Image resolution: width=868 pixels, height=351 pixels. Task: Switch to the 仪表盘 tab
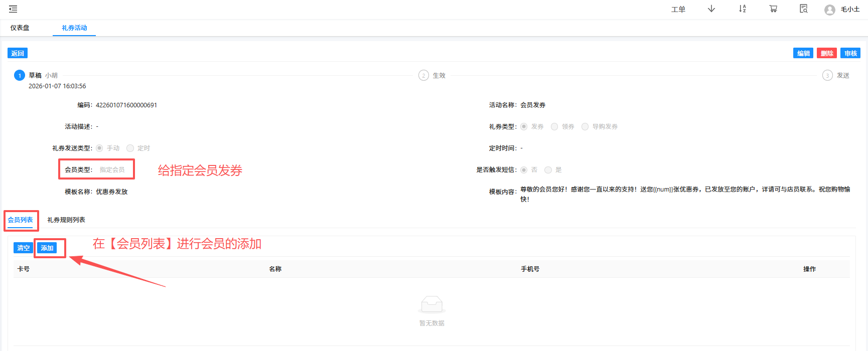(20, 28)
